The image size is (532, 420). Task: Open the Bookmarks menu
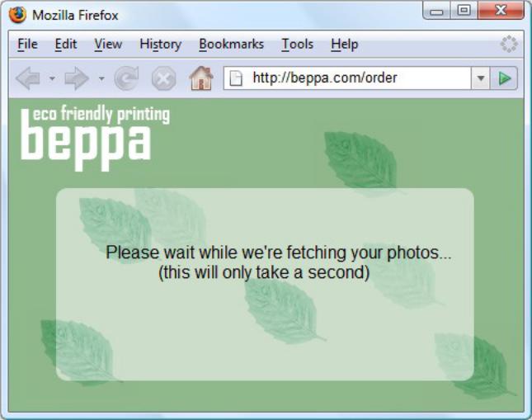(232, 44)
